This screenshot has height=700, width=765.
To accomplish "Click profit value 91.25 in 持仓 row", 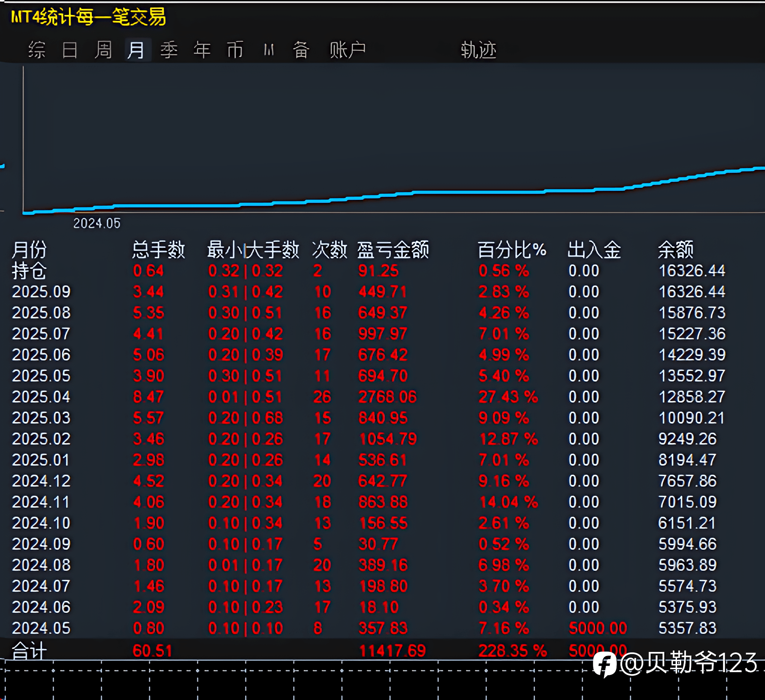I will [x=378, y=271].
